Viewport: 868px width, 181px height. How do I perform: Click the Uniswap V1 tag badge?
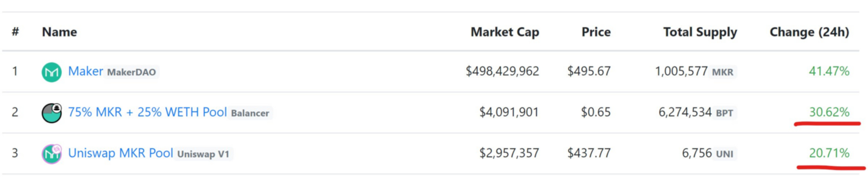pos(203,154)
